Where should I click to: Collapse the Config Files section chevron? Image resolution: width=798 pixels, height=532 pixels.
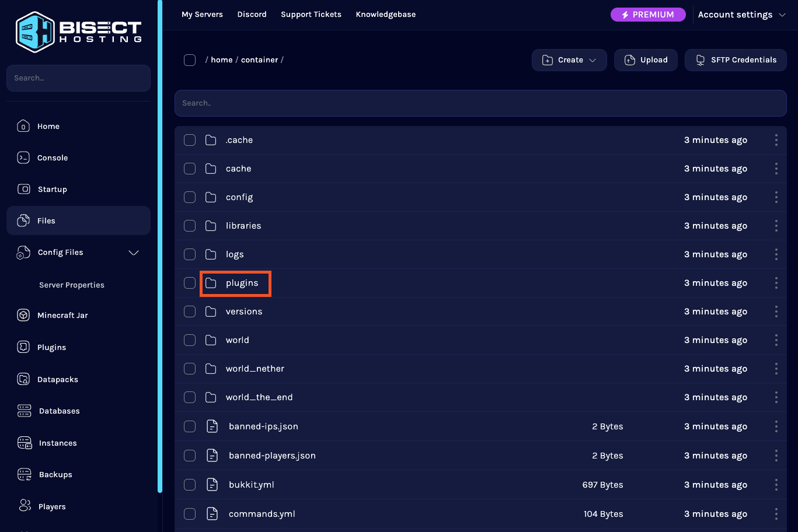tap(134, 253)
